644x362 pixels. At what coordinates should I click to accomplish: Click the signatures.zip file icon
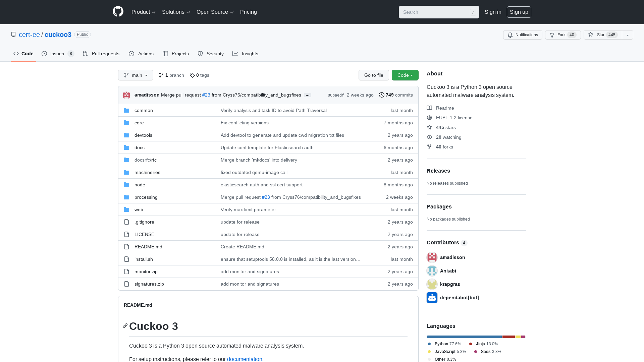tap(126, 284)
